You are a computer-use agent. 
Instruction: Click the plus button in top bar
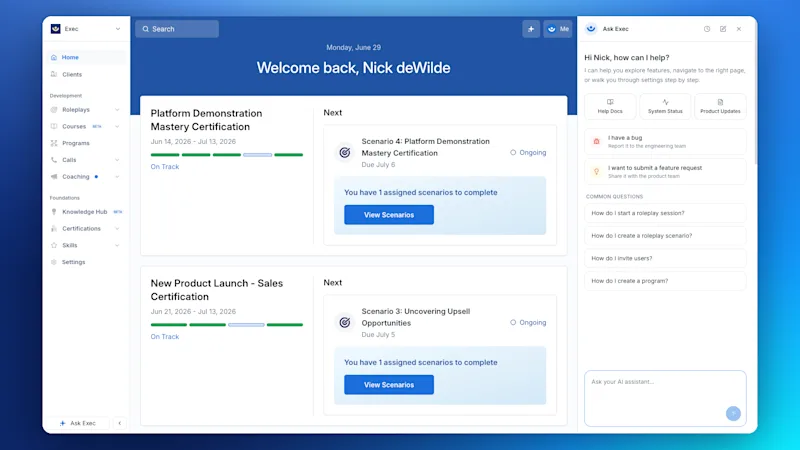click(531, 29)
